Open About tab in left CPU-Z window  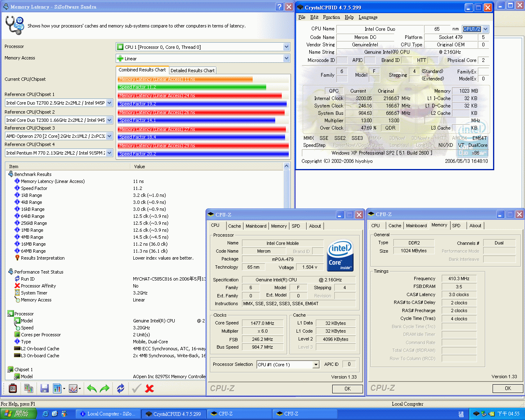click(315, 226)
